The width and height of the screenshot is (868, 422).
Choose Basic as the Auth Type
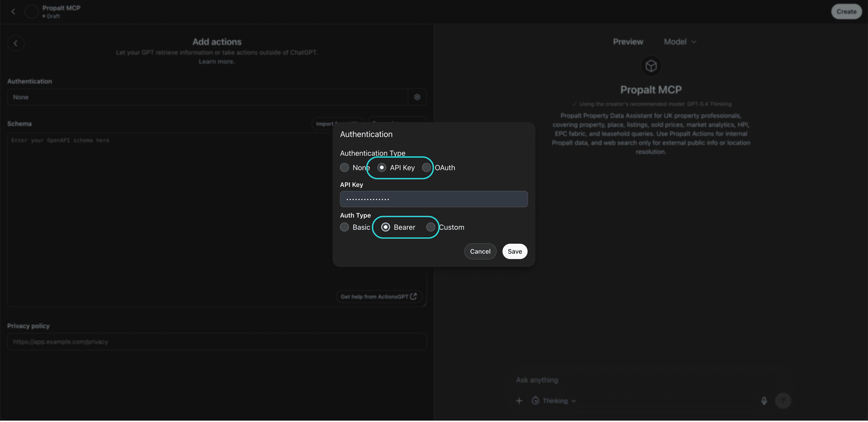pos(344,227)
